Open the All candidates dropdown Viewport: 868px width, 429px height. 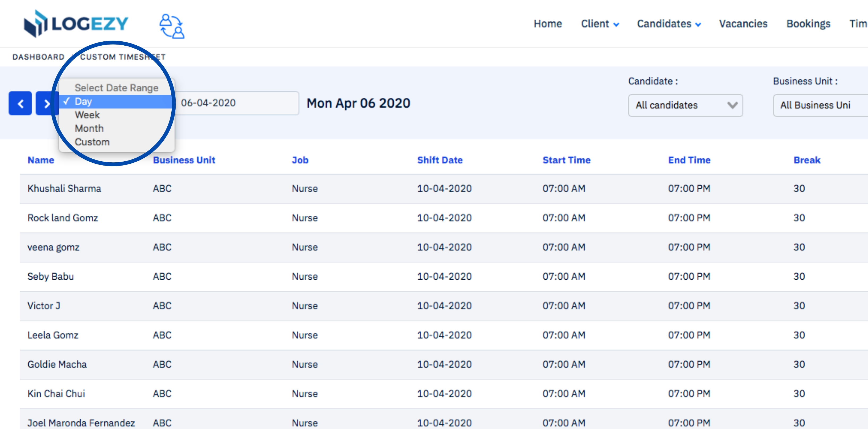pos(685,106)
